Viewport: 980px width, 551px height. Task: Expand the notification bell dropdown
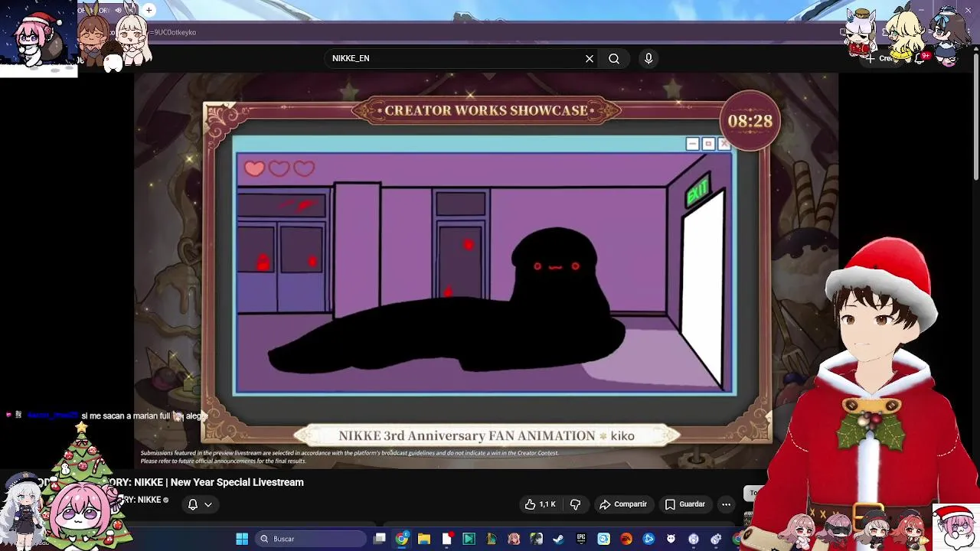coord(200,504)
